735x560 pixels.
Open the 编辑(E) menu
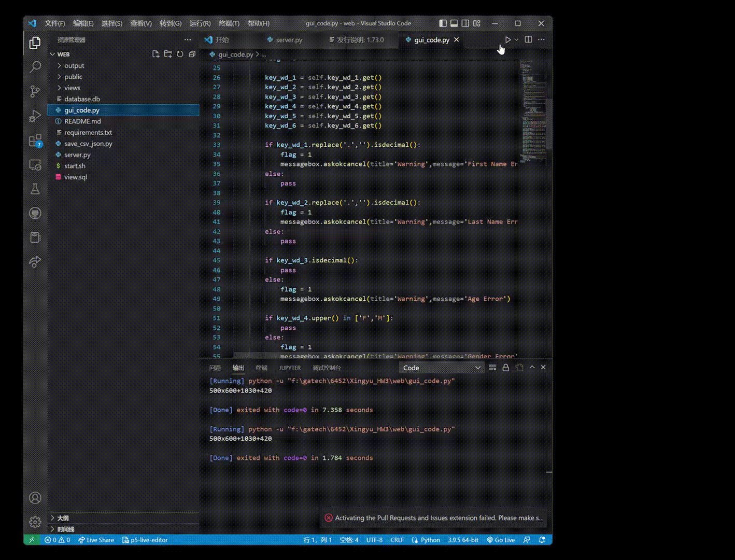pos(83,23)
